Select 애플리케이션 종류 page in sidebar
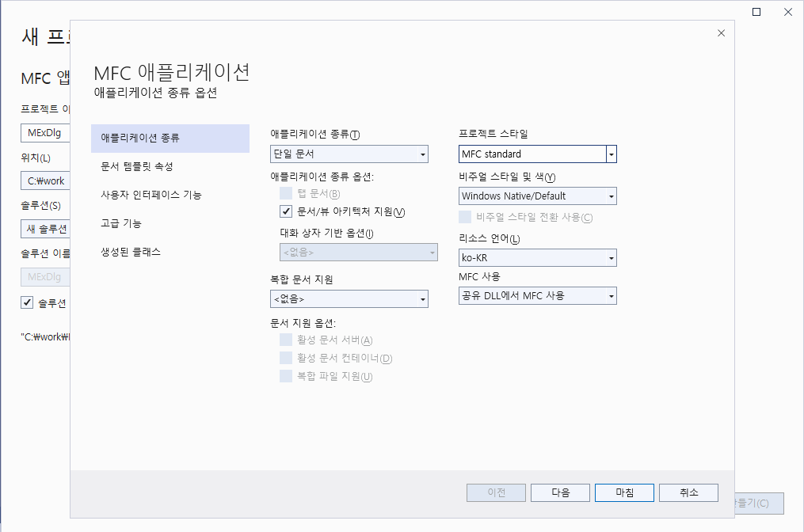 (170, 138)
